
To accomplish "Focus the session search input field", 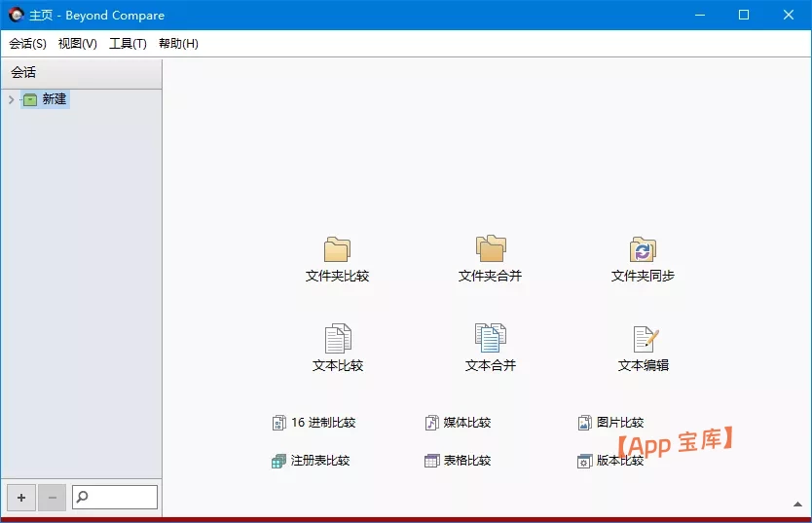I will (x=115, y=497).
